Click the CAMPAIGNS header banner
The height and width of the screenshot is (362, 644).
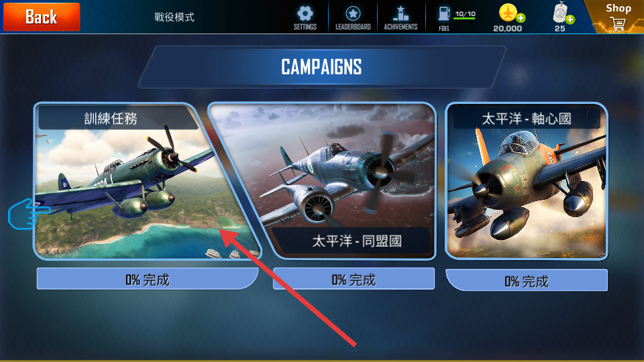point(321,67)
